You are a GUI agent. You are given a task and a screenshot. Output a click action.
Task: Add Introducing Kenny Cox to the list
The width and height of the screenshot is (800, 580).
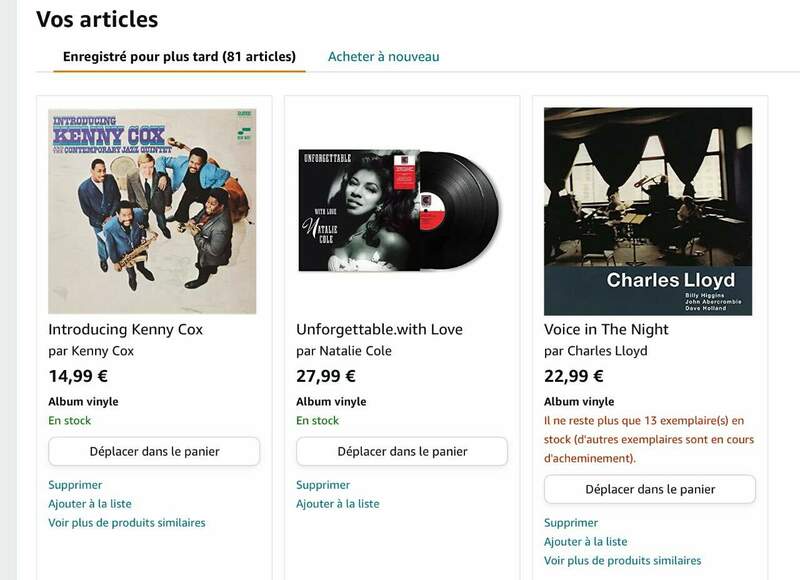click(x=90, y=504)
